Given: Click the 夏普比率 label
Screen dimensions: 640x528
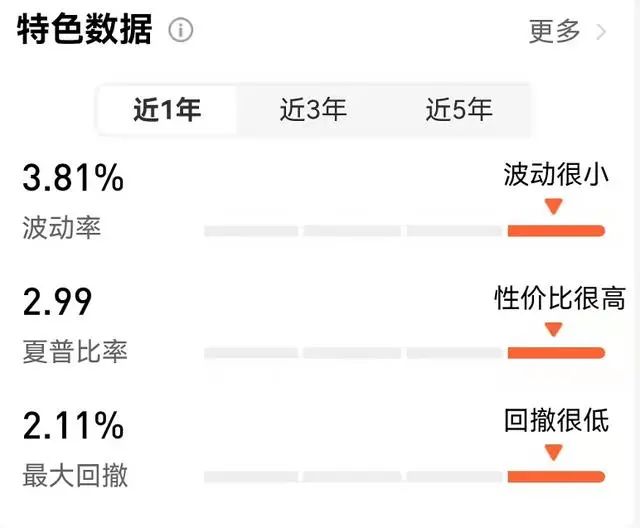Looking at the screenshot, I should (x=75, y=351).
